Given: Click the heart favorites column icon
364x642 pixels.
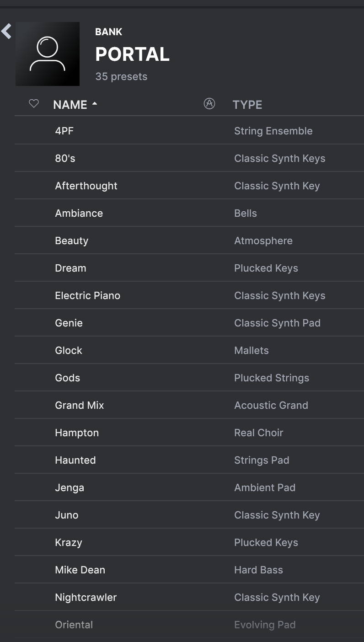Looking at the screenshot, I should point(34,104).
